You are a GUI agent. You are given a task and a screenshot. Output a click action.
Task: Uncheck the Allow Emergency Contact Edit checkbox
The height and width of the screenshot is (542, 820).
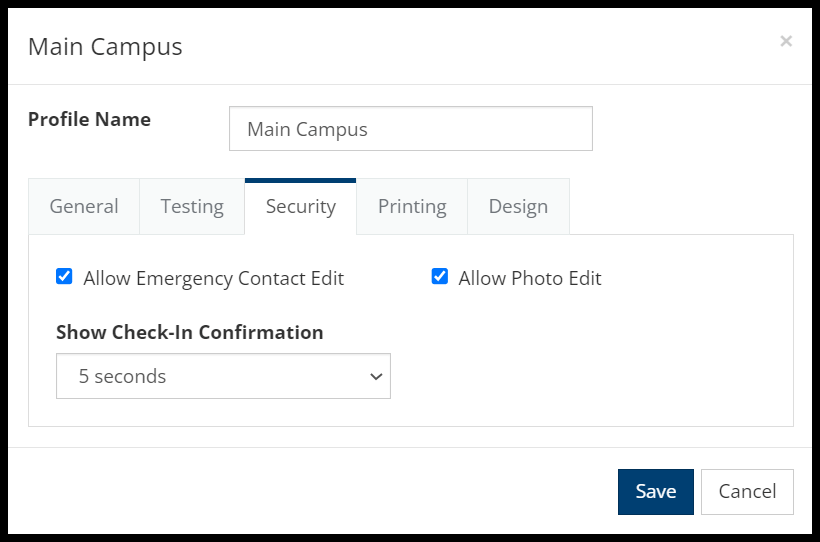click(x=64, y=276)
